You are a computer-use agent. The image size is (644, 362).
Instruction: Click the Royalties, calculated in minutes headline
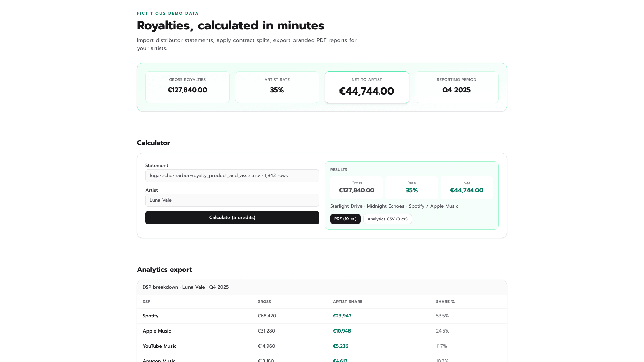[230, 26]
